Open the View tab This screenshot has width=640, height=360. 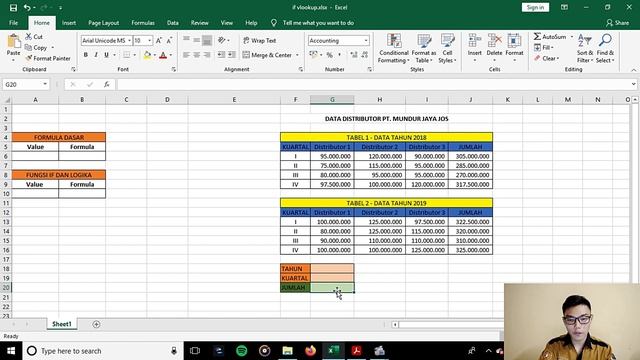pos(227,23)
